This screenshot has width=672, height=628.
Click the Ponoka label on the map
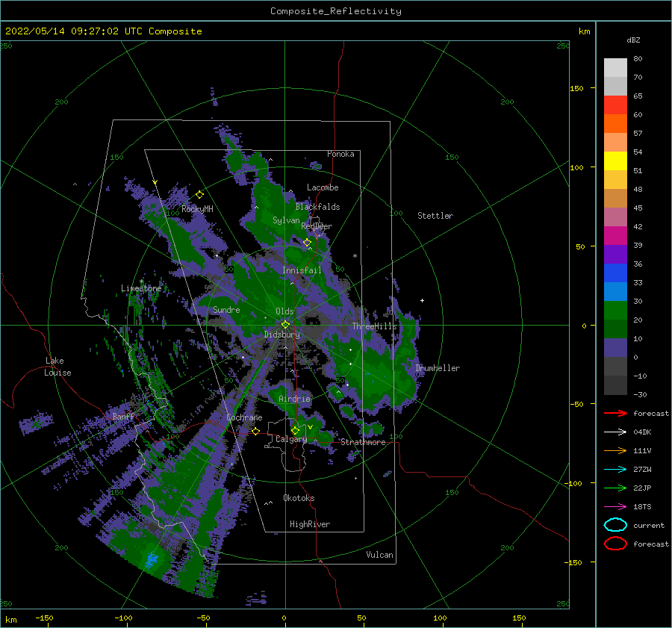click(340, 154)
